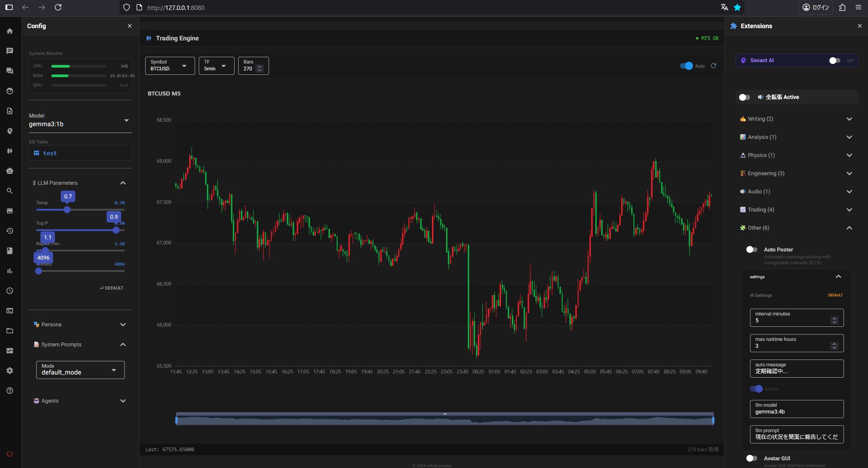This screenshot has width=868, height=468.
Task: Click the storefront icon in the sidebar
Action: coord(10,211)
